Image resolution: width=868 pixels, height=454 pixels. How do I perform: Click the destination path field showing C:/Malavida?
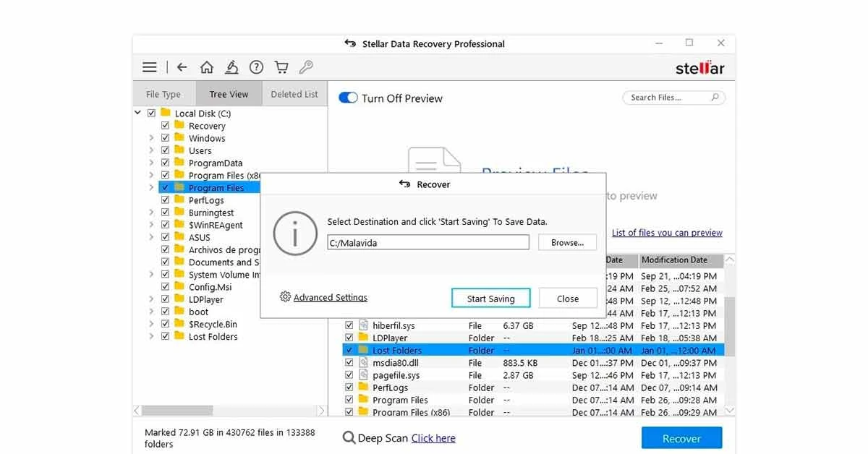click(427, 241)
